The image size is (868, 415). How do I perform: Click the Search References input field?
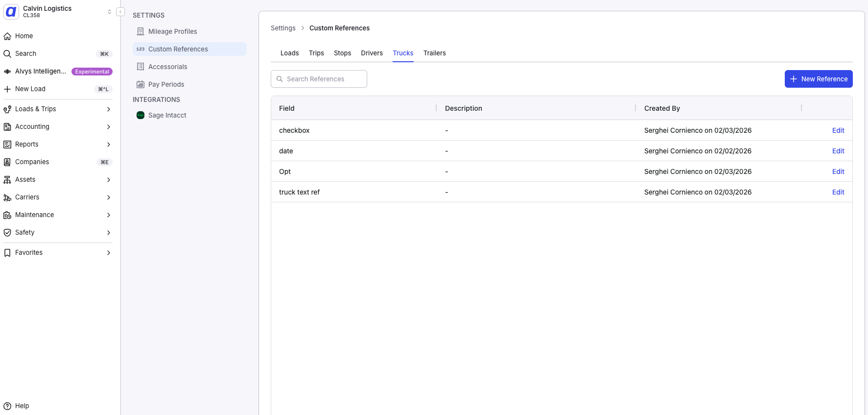319,79
